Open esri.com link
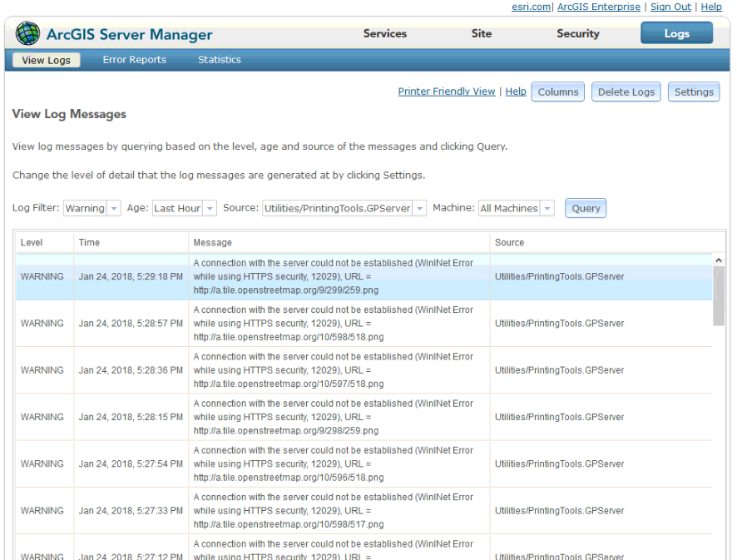Image resolution: width=737 pixels, height=560 pixels. [x=532, y=7]
